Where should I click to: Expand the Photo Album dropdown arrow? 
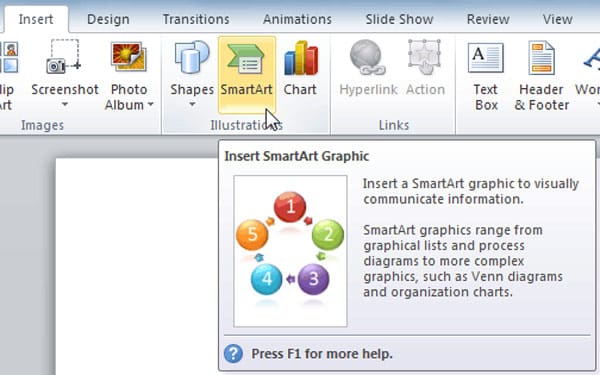(150, 104)
